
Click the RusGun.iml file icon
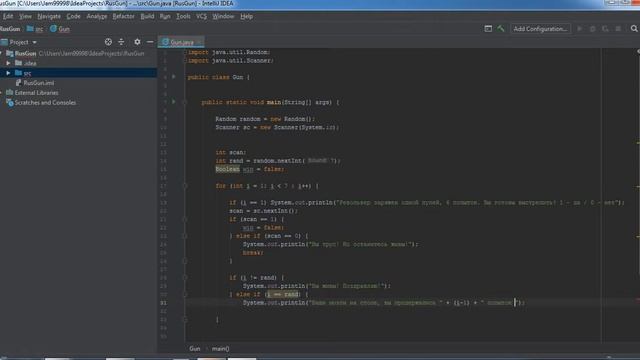(x=18, y=82)
